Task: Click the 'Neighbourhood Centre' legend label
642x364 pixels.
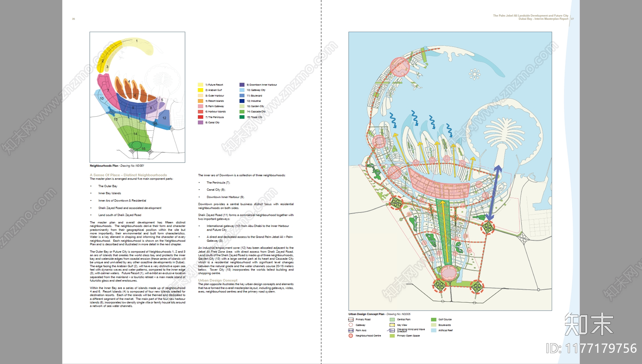Action: [368, 336]
